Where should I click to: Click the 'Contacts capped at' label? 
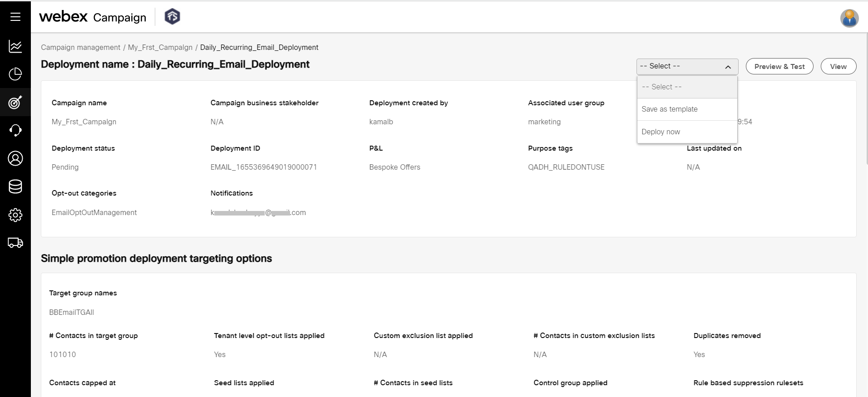(x=82, y=383)
